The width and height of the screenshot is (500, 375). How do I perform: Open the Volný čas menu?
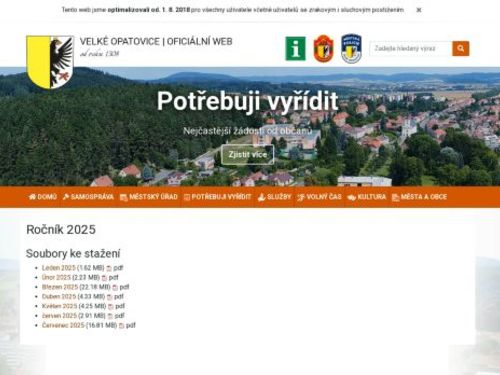point(319,197)
